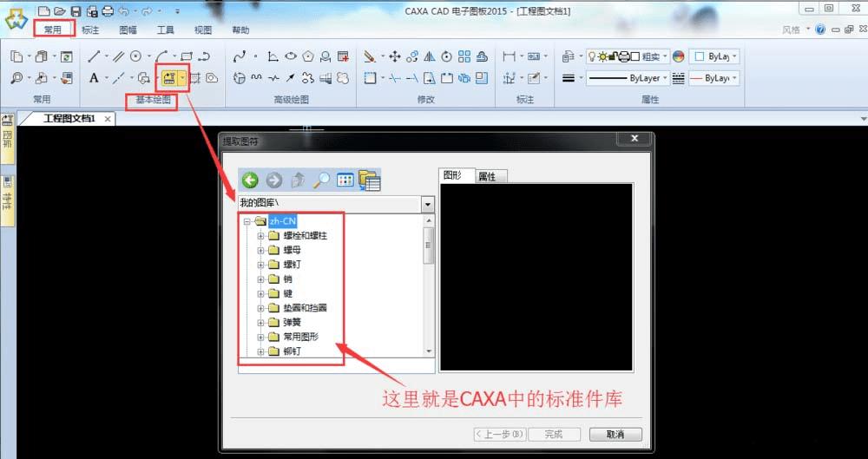
Task: Choose the Wave line tool
Action: 256,78
